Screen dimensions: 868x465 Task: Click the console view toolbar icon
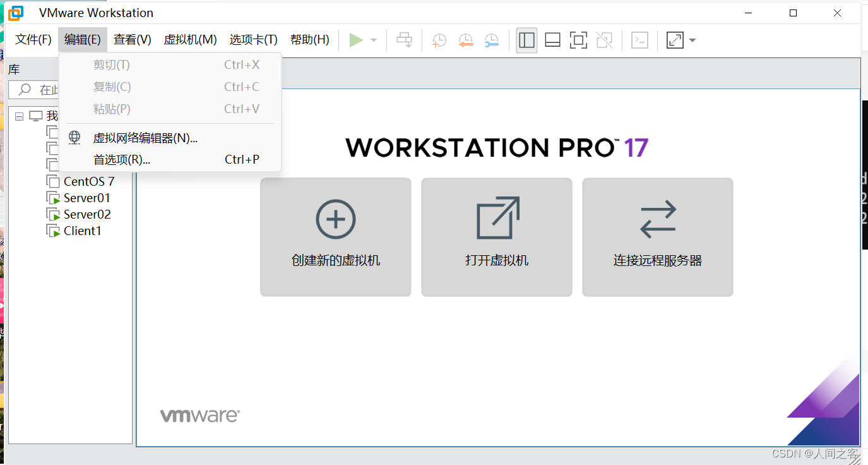coord(640,40)
